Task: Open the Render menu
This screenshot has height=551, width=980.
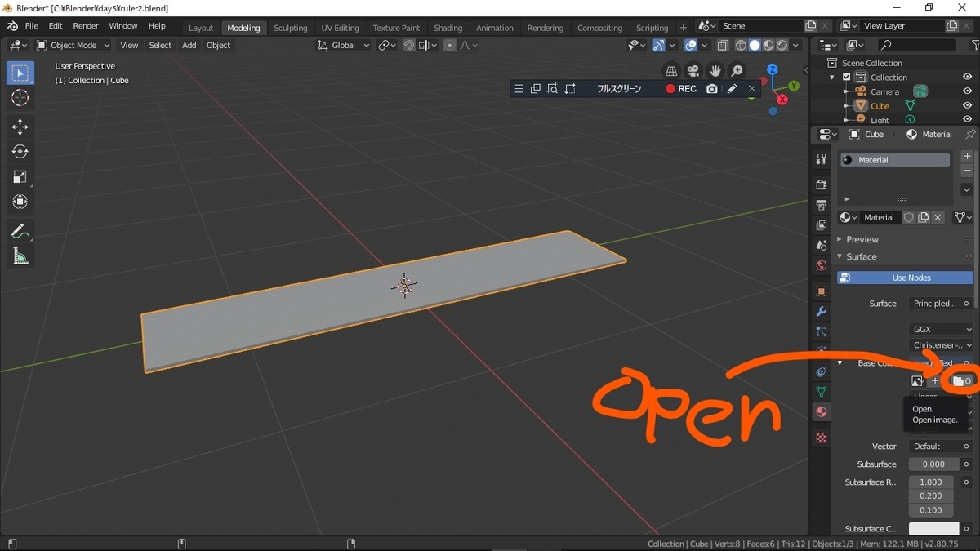Action: click(x=86, y=26)
